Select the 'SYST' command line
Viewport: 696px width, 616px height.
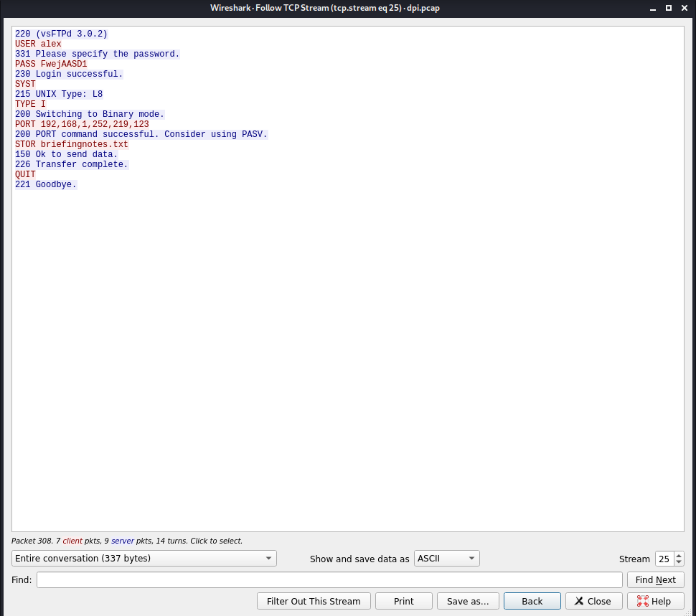25,84
